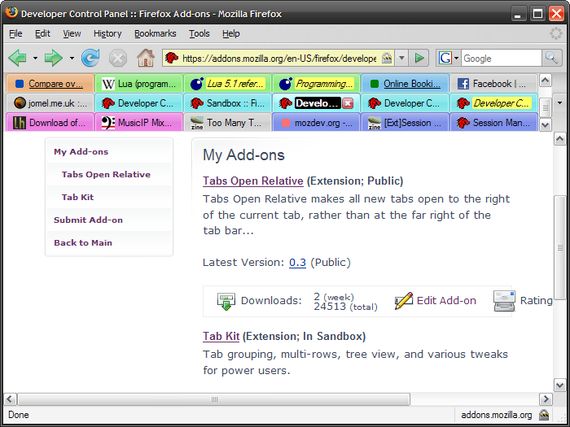Click the padlock icon in status bar

click(x=544, y=415)
